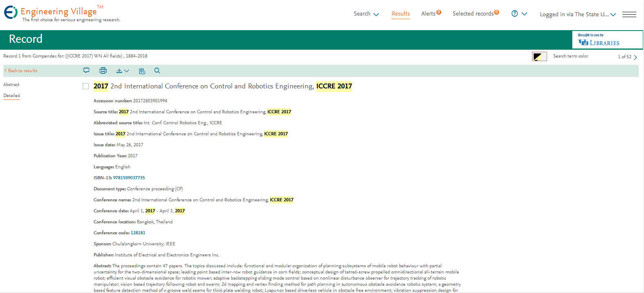Click the Engineering Village logo icon
Screen dimensions: 644x293
point(11,12)
